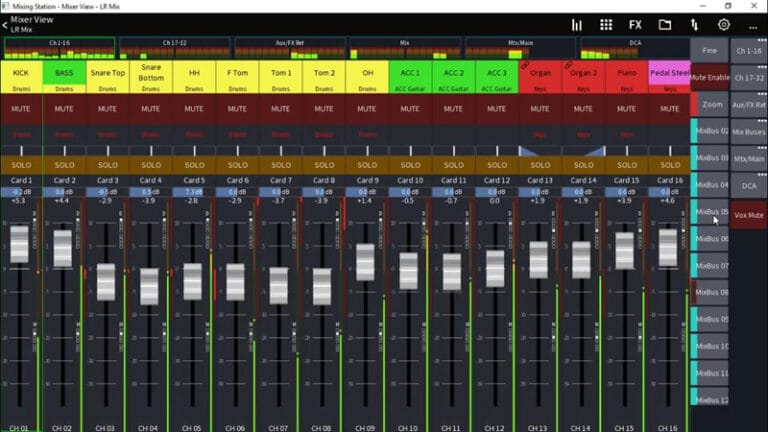
Task: Select MixBus 05 send button
Action: point(710,212)
